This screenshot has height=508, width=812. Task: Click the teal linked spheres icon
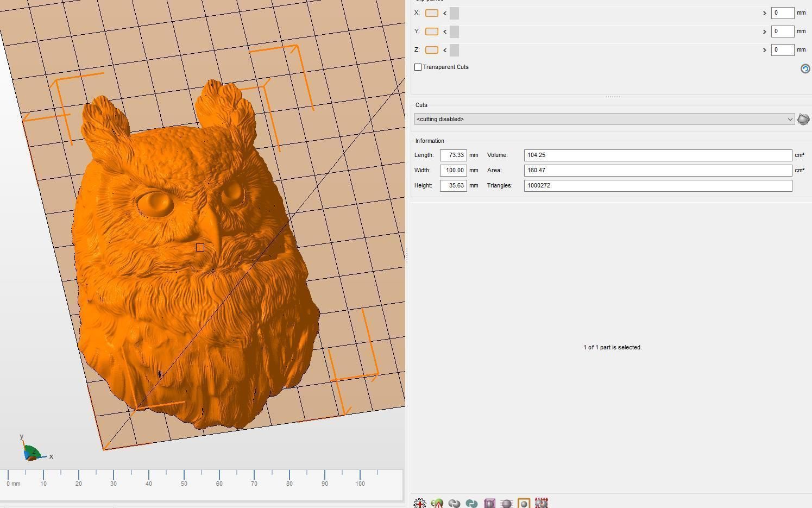click(x=472, y=503)
